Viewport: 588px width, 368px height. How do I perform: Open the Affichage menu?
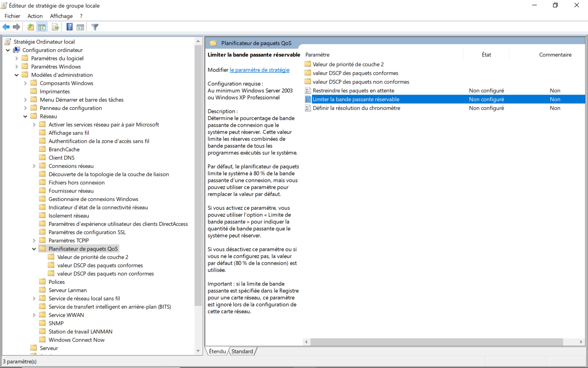[x=61, y=16]
